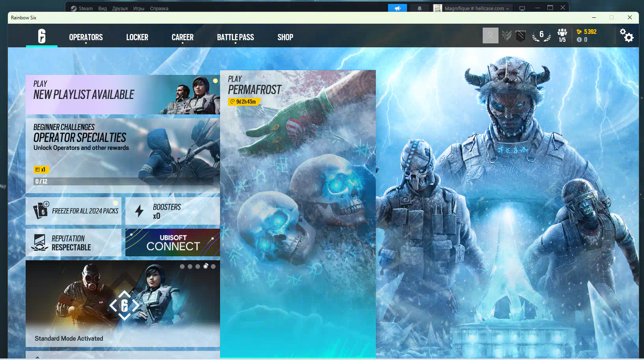Click the packs cards icon
Screen dimensions: 644x360
point(41,210)
